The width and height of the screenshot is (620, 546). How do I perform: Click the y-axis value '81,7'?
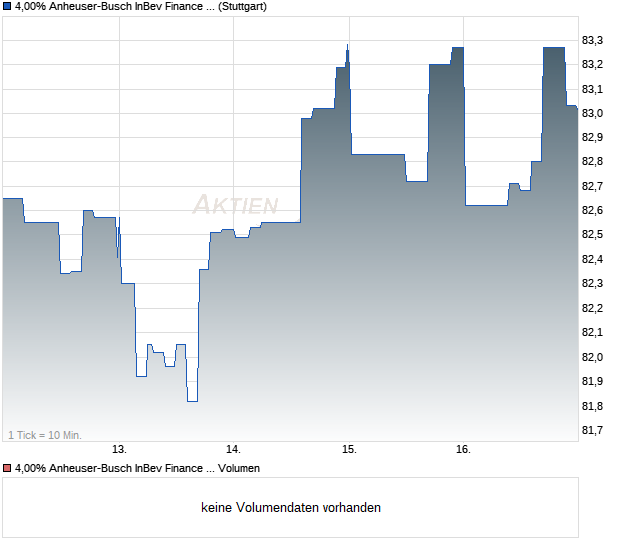click(x=592, y=430)
